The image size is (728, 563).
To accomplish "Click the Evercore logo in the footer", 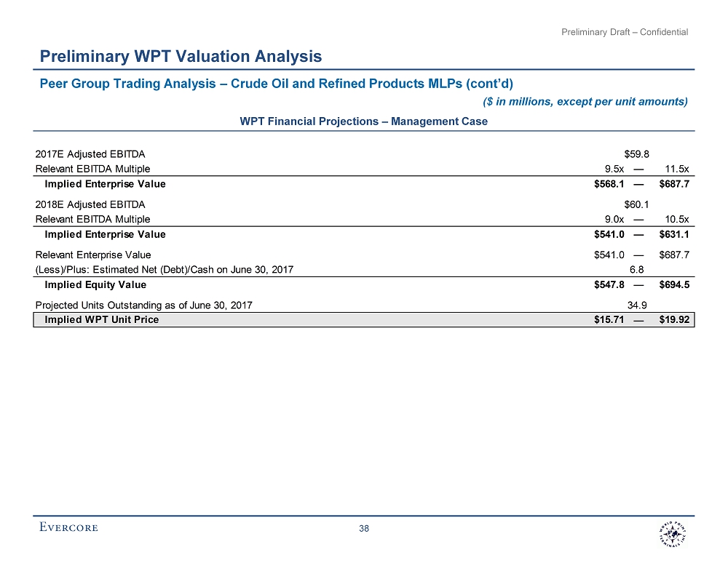I will point(68,527).
